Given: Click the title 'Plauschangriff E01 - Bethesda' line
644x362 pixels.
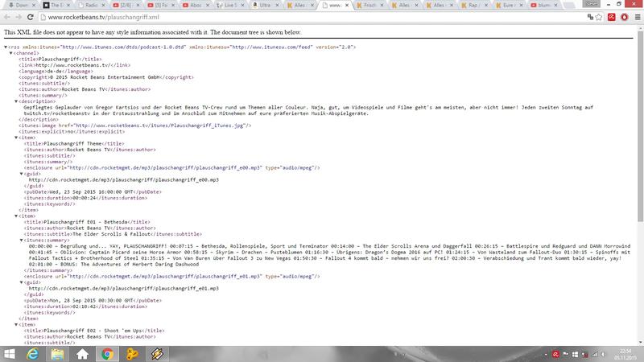Looking at the screenshot, I should (x=87, y=222).
